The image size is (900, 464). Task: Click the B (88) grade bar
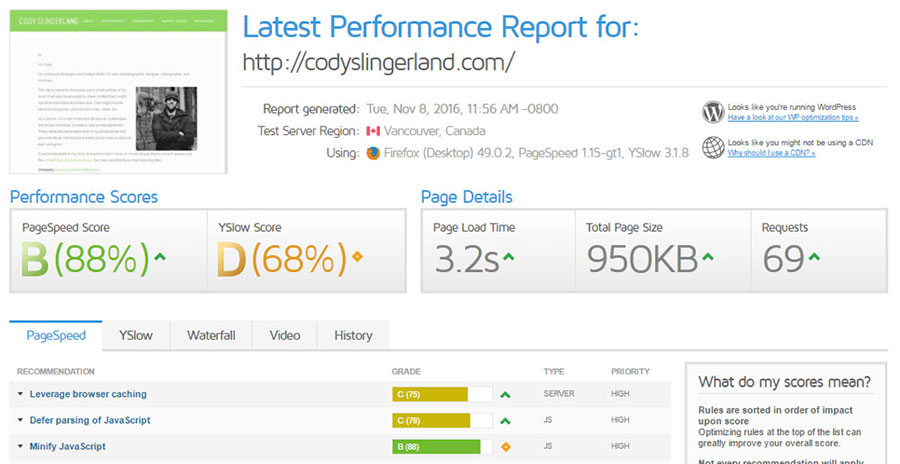pyautogui.click(x=442, y=447)
